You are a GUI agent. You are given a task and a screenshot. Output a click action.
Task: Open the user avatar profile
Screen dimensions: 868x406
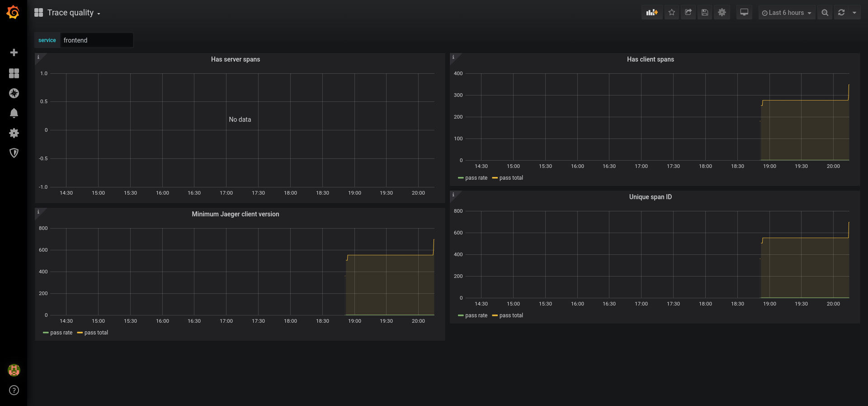coord(14,370)
